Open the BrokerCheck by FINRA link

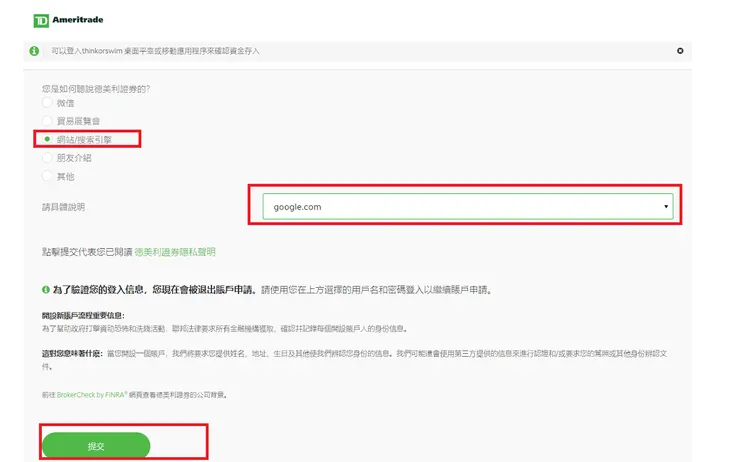(x=91, y=395)
